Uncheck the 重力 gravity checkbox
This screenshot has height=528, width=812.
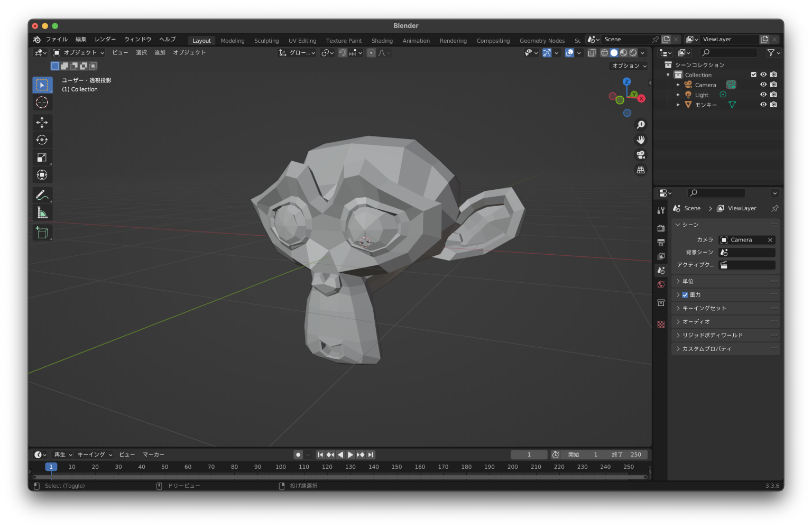pyautogui.click(x=685, y=295)
